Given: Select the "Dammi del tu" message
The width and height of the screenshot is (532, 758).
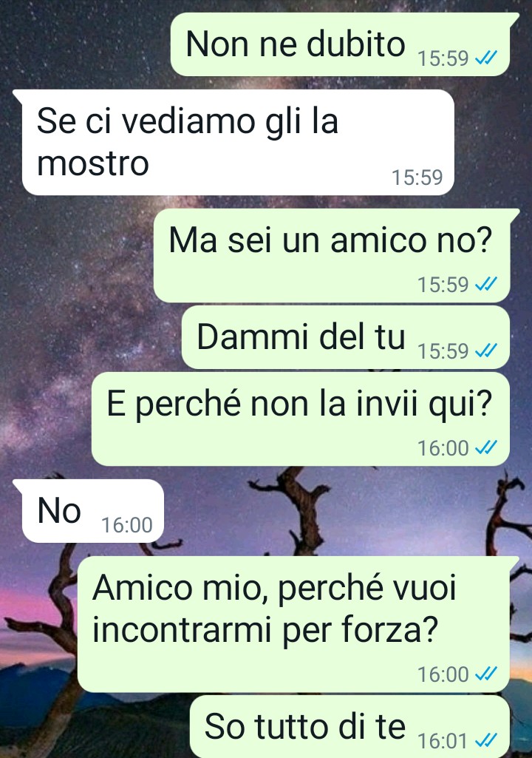Looking at the screenshot, I should click(x=346, y=337).
